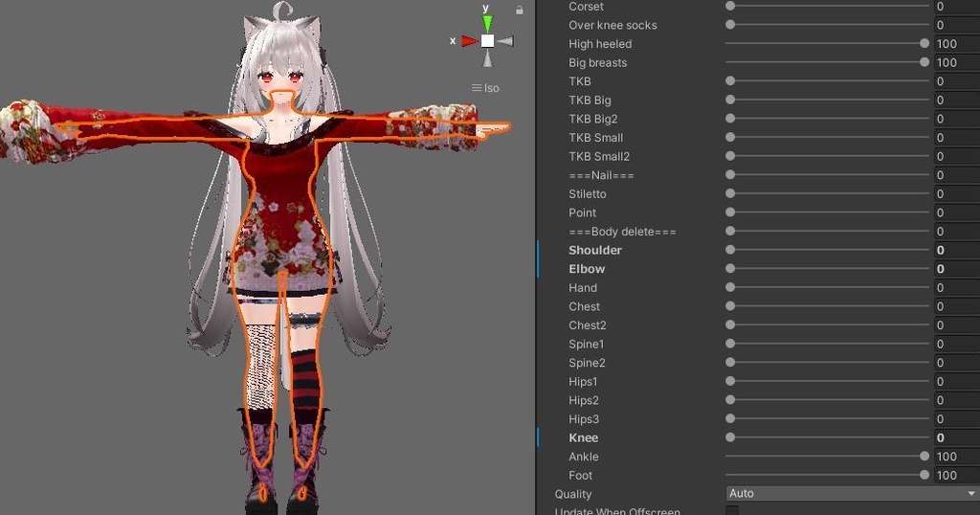This screenshot has height=515, width=980.
Task: Click the Stiletto value field
Action: pyautogui.click(x=957, y=193)
